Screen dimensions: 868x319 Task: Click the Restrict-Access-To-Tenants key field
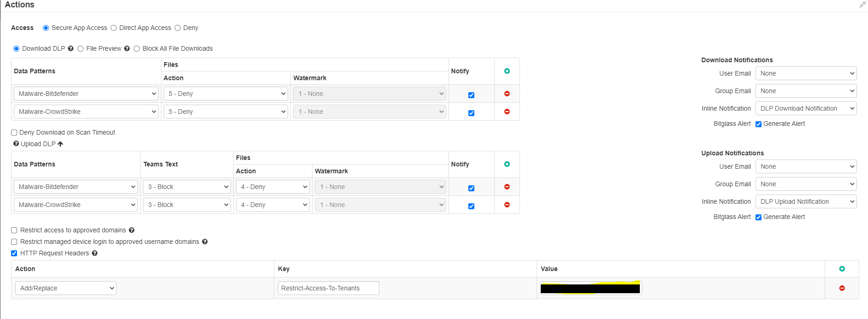pos(328,288)
